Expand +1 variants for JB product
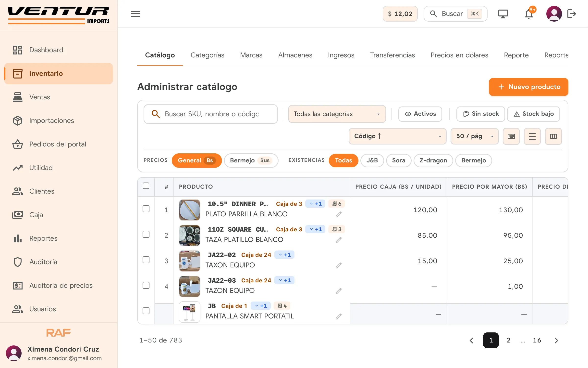Viewport: 588px width, 368px height. pyautogui.click(x=261, y=306)
